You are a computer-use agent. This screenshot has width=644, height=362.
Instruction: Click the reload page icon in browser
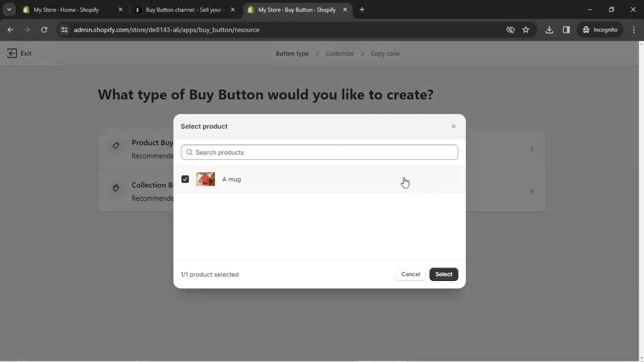click(x=44, y=29)
